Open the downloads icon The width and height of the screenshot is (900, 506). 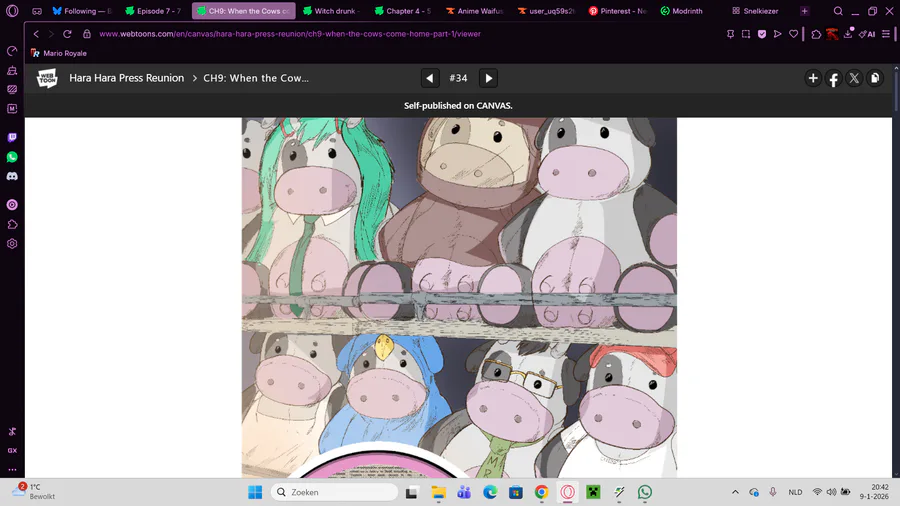click(x=848, y=34)
